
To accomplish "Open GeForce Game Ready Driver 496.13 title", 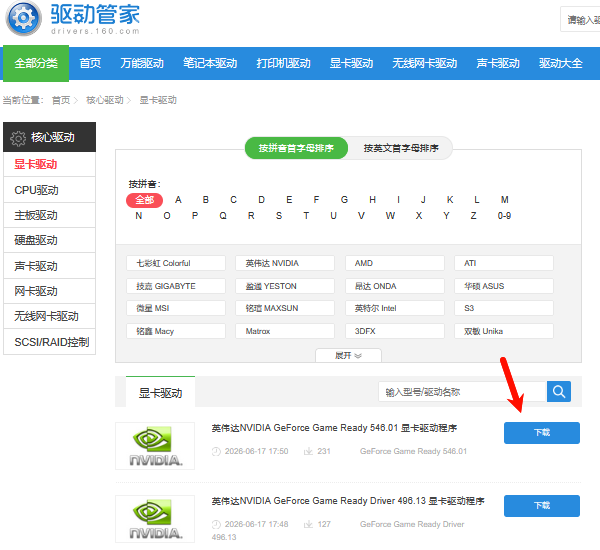I will click(x=348, y=501).
